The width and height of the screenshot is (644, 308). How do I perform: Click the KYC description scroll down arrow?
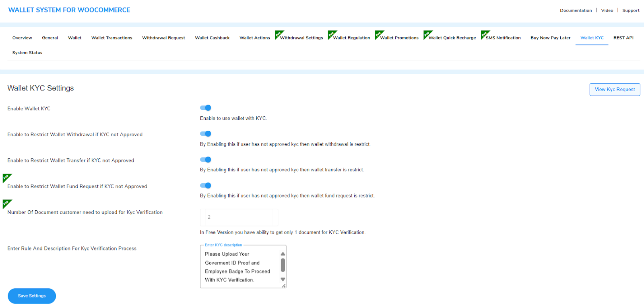coord(283,279)
